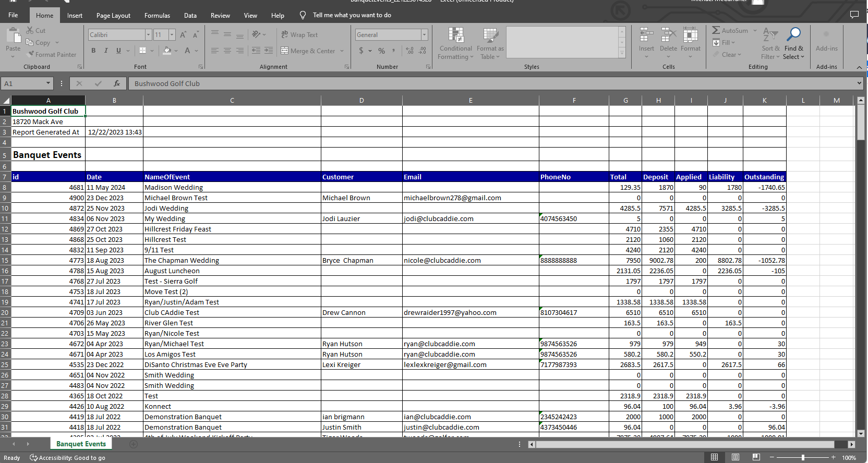The image size is (868, 463).
Task: Expand the Name Box dropdown arrow
Action: click(x=48, y=83)
